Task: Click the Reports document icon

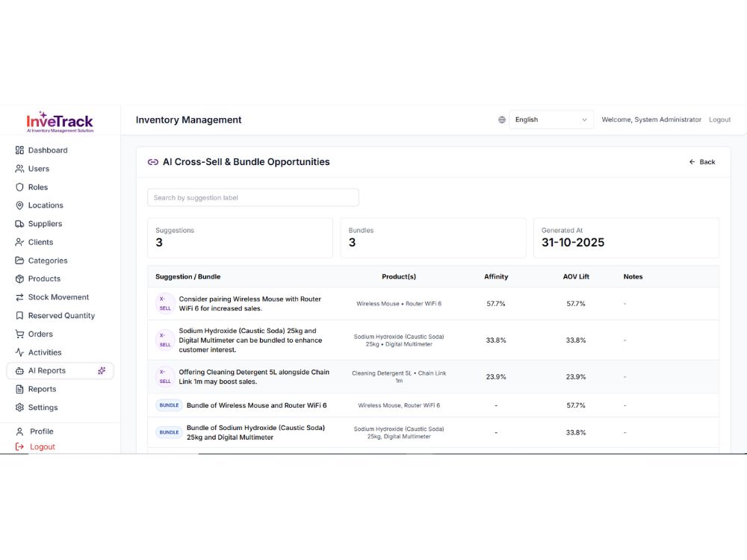Action: [19, 389]
